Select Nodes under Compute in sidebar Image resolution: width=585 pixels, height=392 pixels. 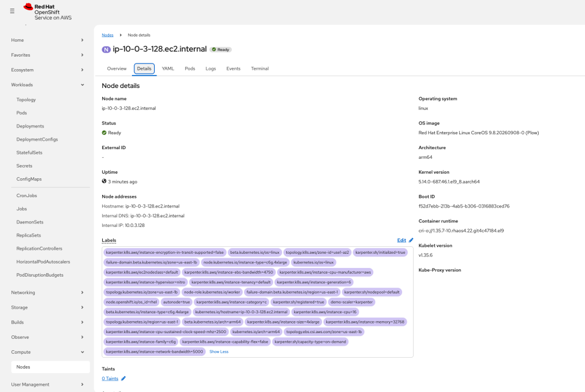click(50, 367)
